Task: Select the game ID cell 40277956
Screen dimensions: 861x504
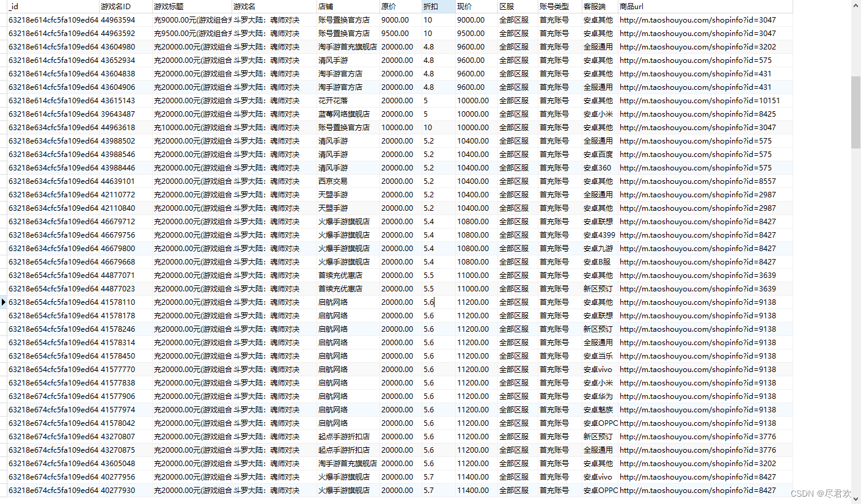Action: coord(125,477)
